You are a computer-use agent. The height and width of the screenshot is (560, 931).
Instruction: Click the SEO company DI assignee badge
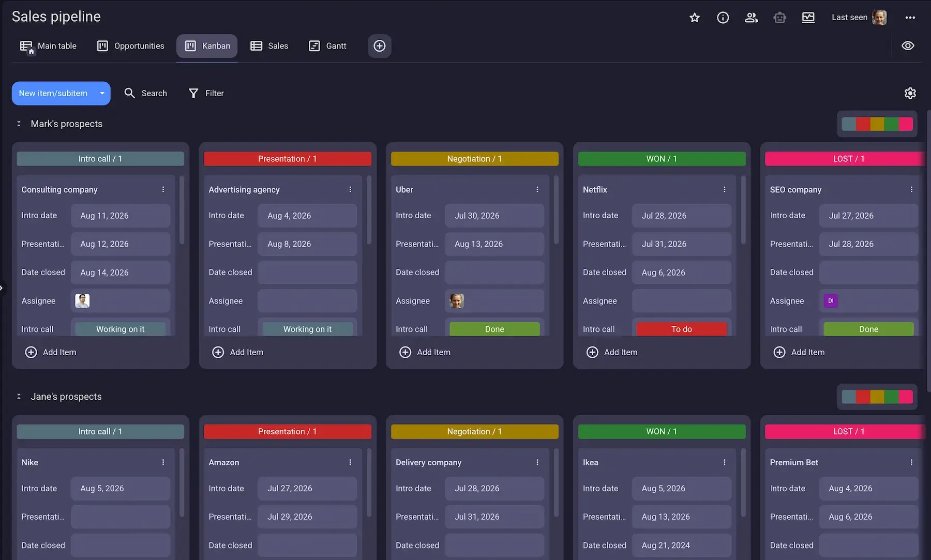831,301
